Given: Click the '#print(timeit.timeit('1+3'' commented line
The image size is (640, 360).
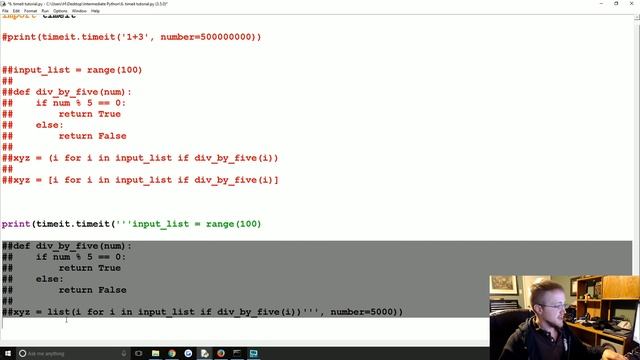Looking at the screenshot, I should pyautogui.click(x=131, y=37).
